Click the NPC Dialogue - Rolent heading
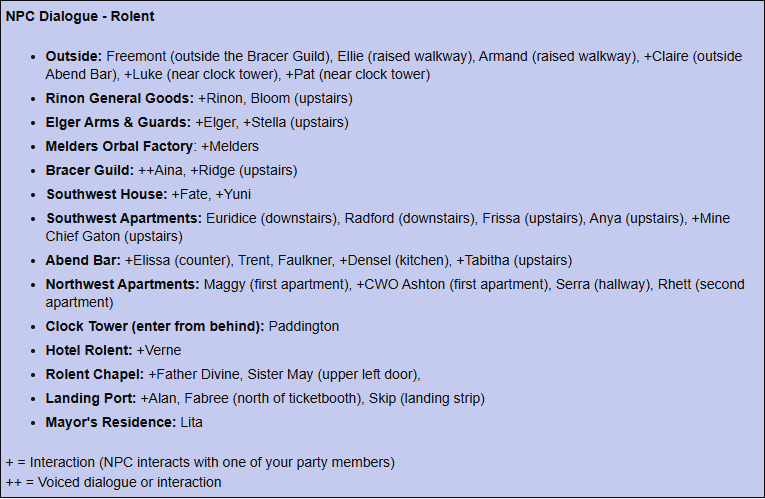This screenshot has height=499, width=765. (80, 16)
